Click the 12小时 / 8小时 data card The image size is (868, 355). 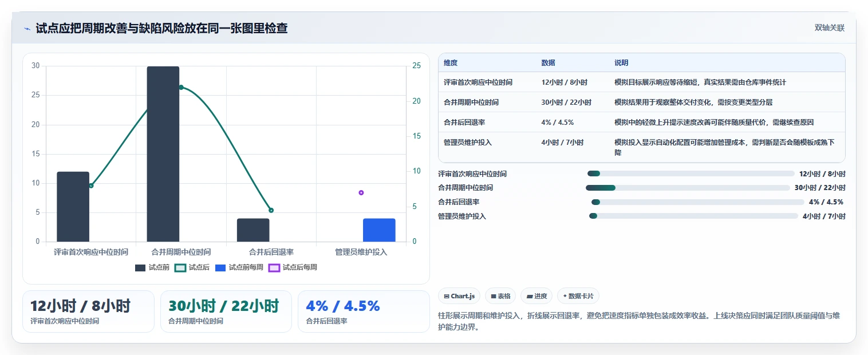click(x=88, y=311)
